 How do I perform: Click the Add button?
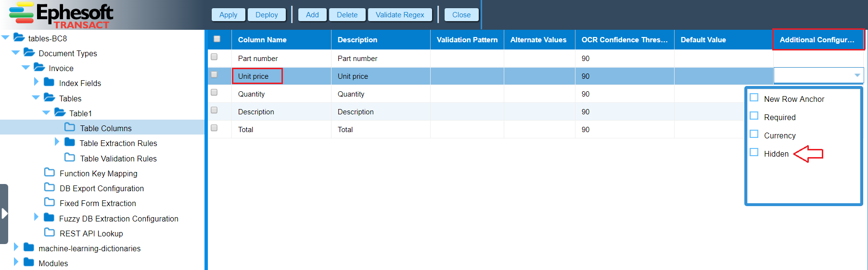pyautogui.click(x=312, y=15)
